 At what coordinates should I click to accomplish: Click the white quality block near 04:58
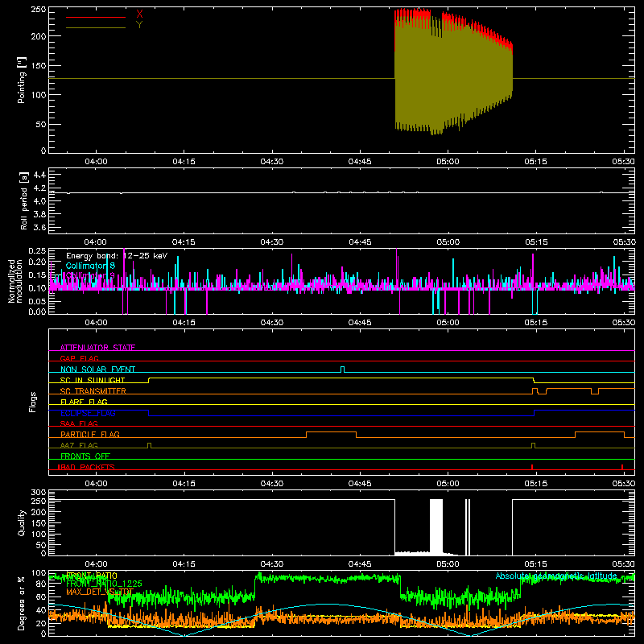pyautogui.click(x=436, y=526)
